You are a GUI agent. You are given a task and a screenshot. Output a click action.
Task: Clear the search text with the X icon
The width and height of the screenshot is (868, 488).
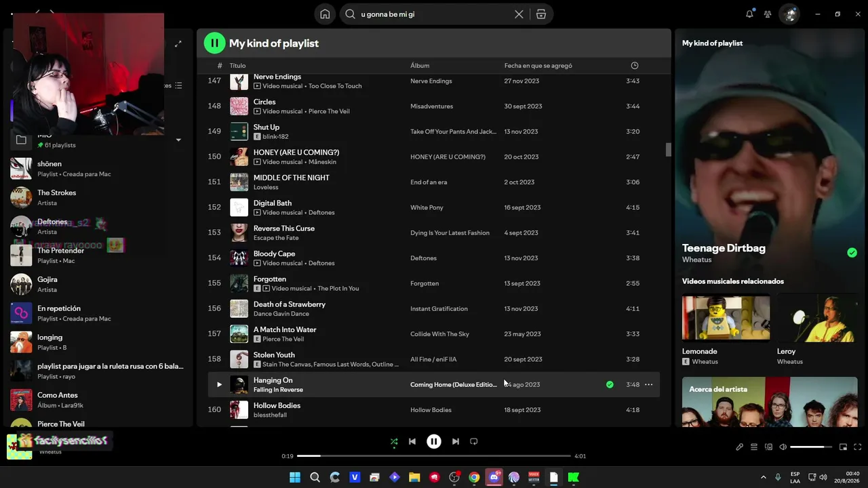[519, 14]
